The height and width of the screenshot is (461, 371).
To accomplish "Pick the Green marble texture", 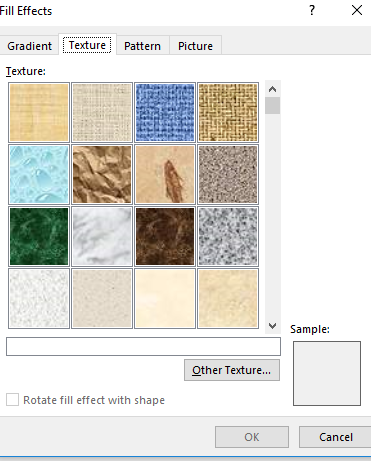I will click(x=39, y=236).
